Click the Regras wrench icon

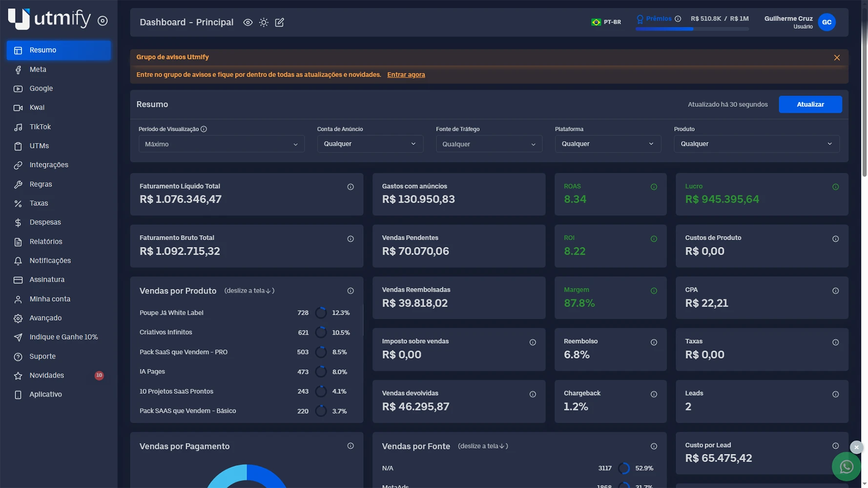pyautogui.click(x=18, y=184)
